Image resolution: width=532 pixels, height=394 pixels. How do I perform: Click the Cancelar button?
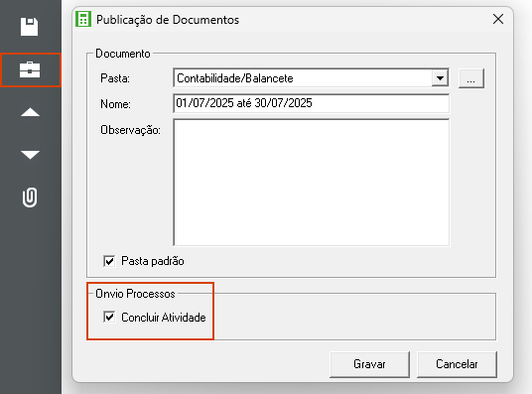pyautogui.click(x=457, y=364)
